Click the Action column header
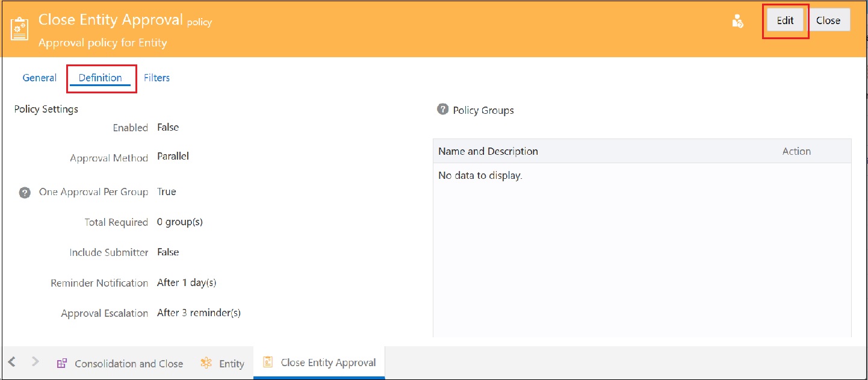The image size is (868, 380). point(796,151)
